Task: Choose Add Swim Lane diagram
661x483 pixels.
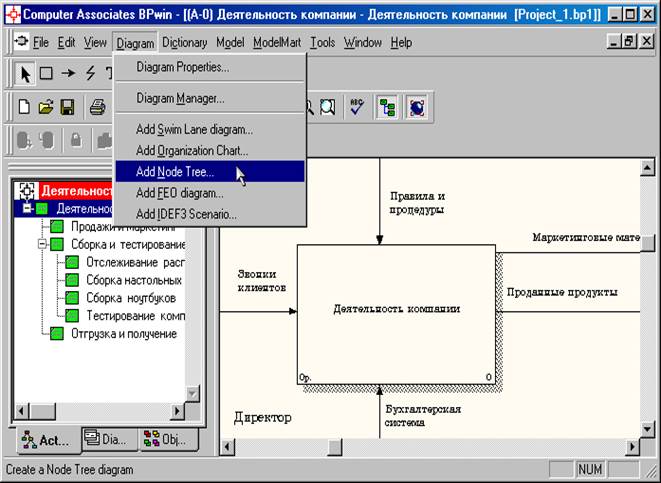Action: (210, 130)
